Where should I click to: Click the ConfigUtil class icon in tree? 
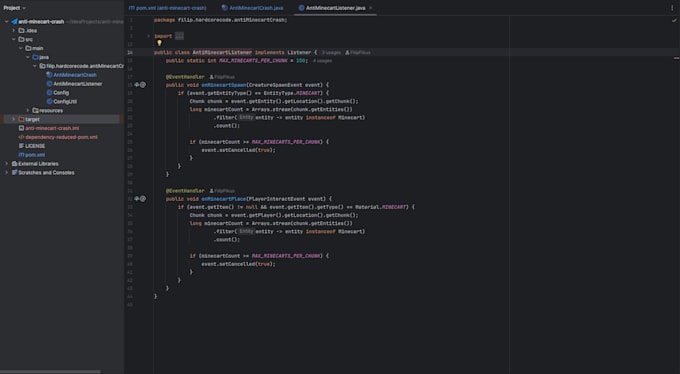(49, 102)
